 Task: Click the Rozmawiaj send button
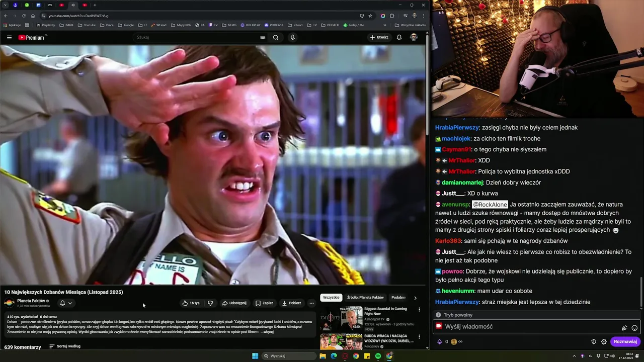(x=625, y=341)
